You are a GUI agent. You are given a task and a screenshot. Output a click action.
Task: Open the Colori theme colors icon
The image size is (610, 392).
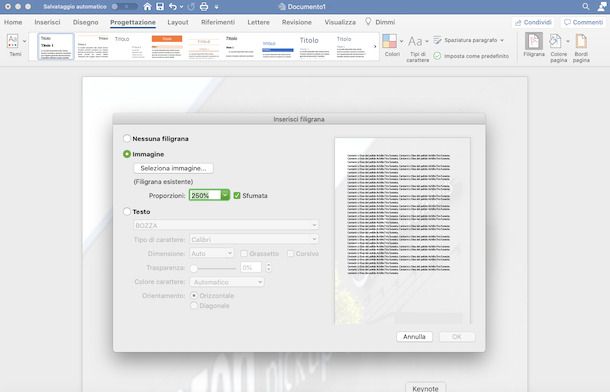click(x=389, y=41)
